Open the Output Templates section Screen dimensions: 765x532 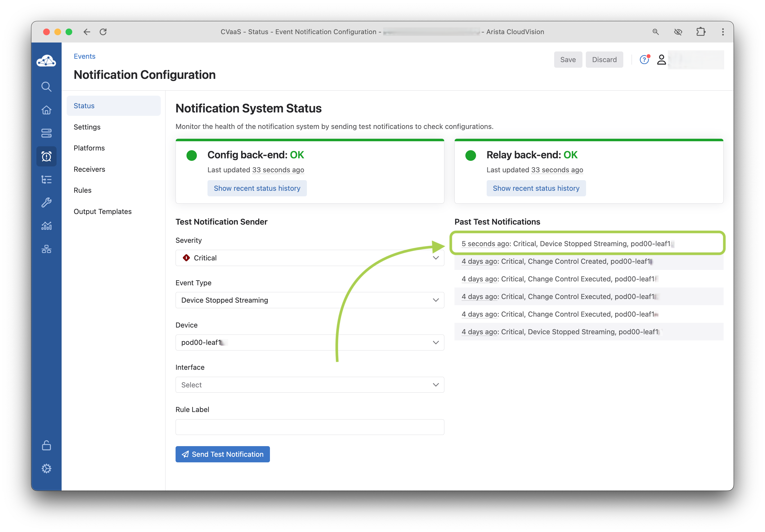coord(102,211)
